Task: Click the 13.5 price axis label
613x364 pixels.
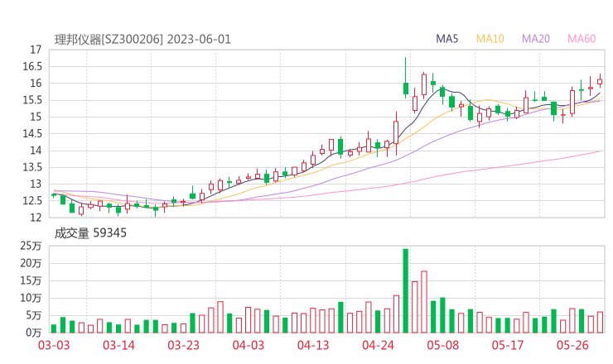Action: (32, 167)
